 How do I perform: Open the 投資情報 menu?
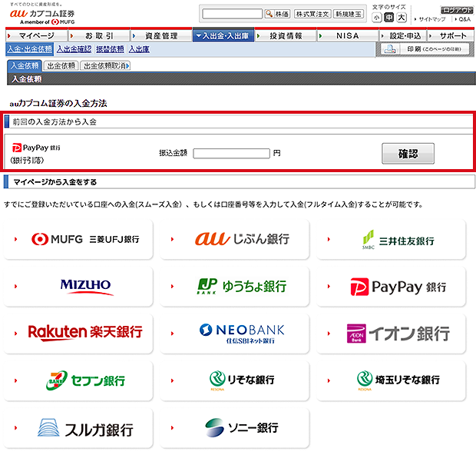tap(286, 35)
